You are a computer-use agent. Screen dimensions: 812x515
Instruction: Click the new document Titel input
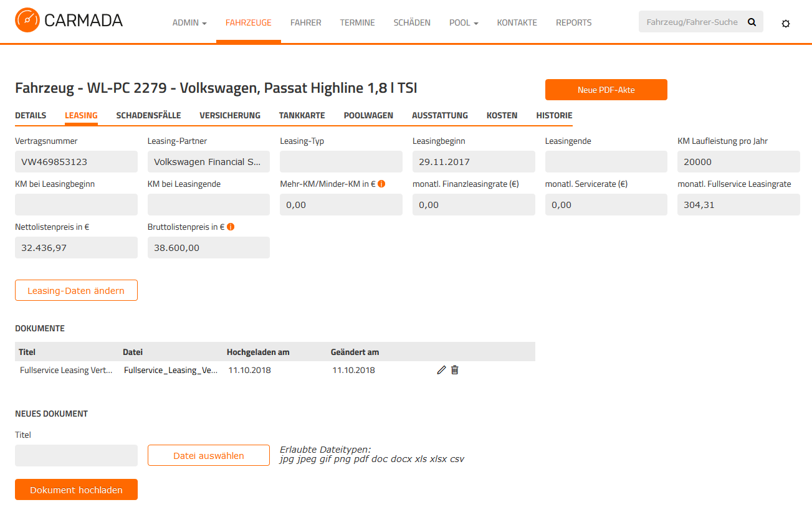tap(76, 455)
